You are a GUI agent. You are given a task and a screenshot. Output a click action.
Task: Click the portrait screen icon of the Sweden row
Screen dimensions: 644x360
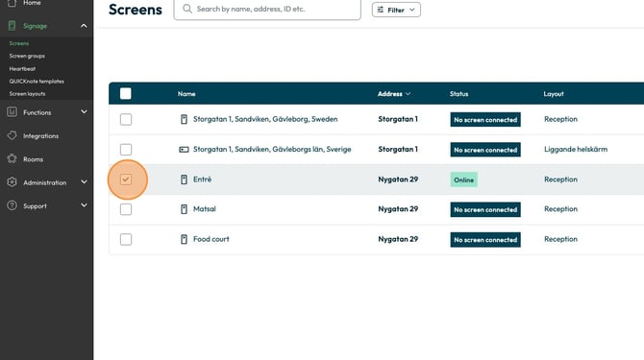[x=184, y=119]
